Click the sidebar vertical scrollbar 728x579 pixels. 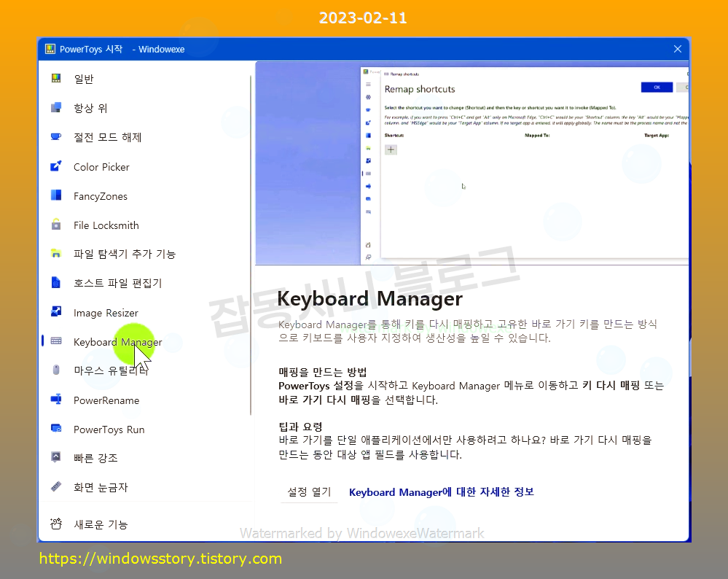click(x=251, y=245)
